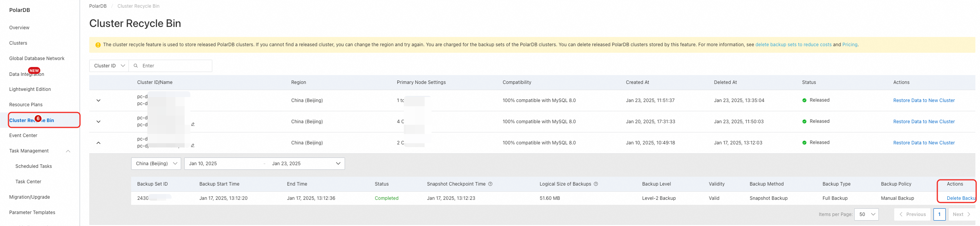The width and height of the screenshot is (980, 226).
Task: Click the Backup Start Time column header
Action: tap(219, 184)
